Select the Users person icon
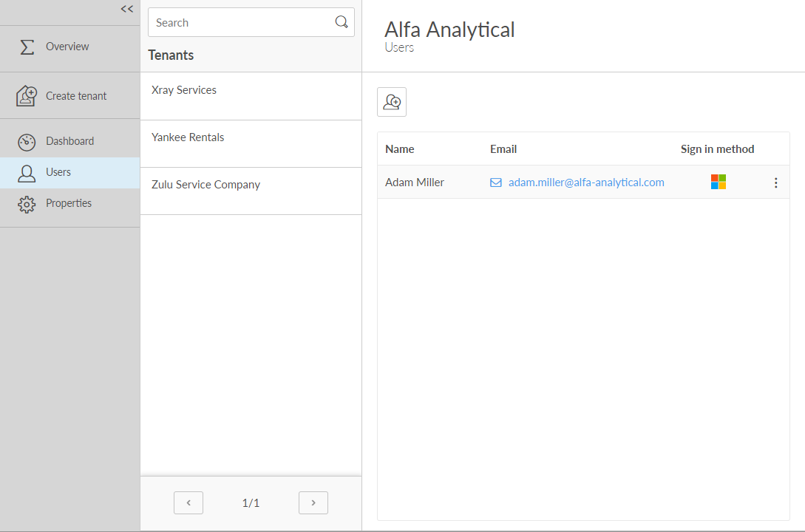 pos(27,173)
